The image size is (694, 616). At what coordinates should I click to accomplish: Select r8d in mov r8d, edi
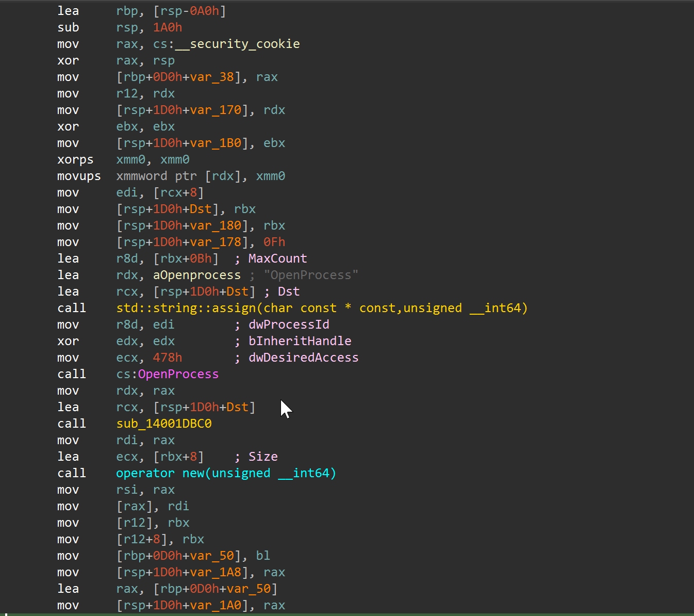(x=127, y=325)
